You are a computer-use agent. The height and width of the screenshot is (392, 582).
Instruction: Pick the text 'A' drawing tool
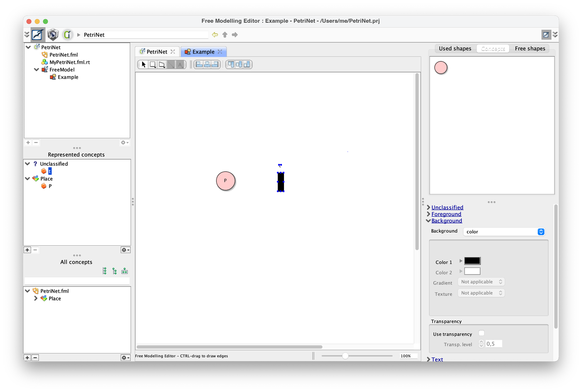(x=180, y=64)
